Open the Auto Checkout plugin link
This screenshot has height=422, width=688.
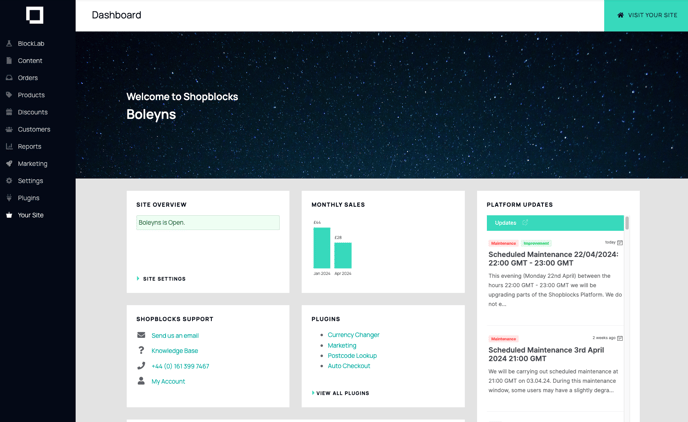pos(349,366)
